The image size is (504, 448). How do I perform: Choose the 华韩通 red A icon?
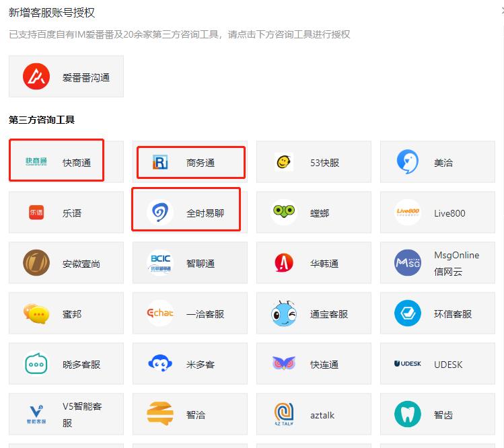click(284, 262)
